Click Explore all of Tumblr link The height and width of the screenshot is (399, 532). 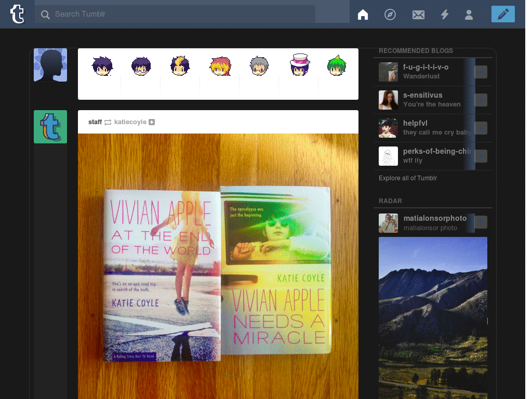coord(407,178)
